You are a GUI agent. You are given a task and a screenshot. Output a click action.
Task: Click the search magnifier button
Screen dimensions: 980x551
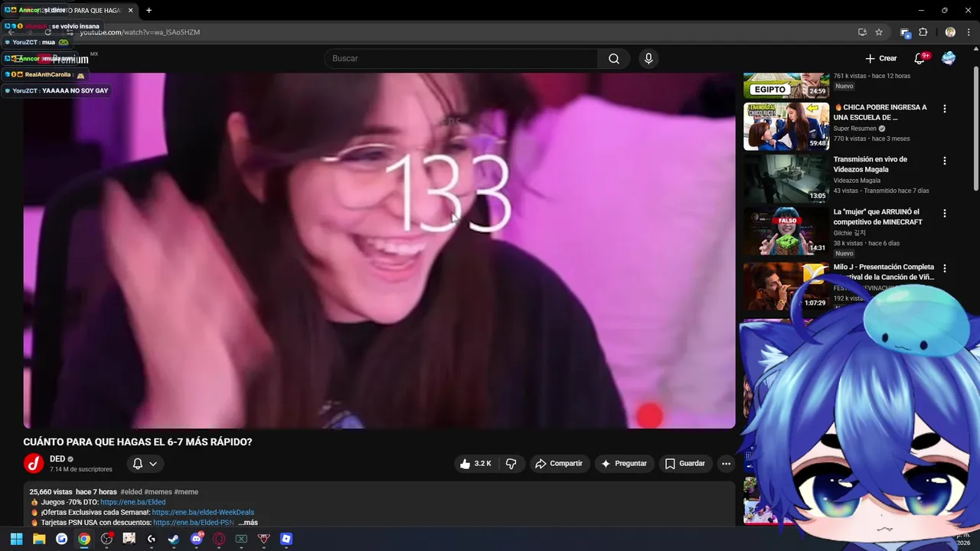(614, 59)
